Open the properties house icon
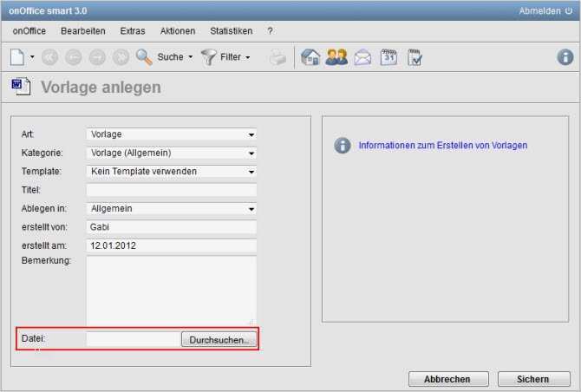The height and width of the screenshot is (392, 581). [310, 57]
